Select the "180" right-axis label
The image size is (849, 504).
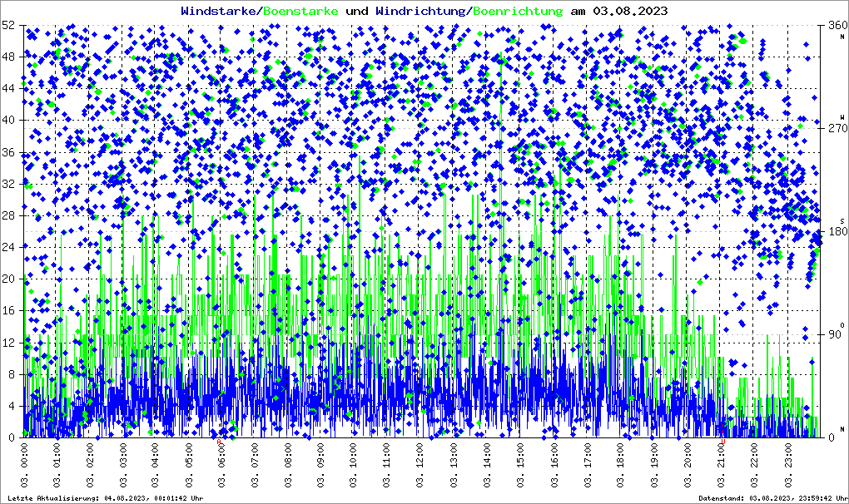(837, 231)
